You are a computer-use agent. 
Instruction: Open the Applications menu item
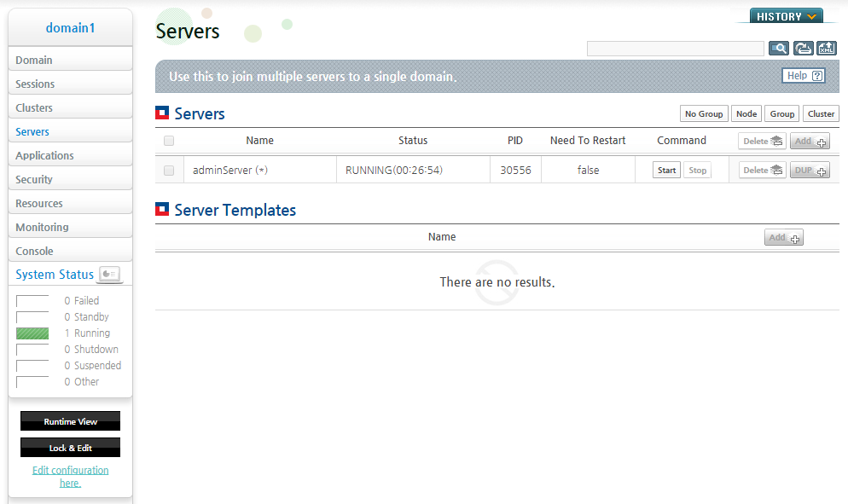(70, 155)
